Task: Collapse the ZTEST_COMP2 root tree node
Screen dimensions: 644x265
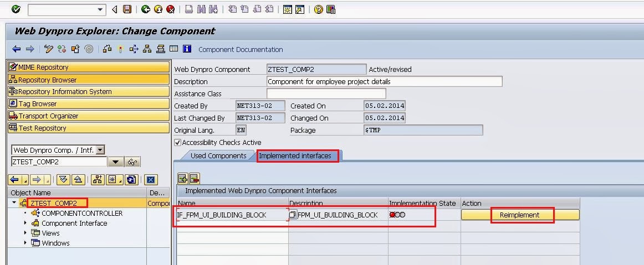Action: coord(14,203)
